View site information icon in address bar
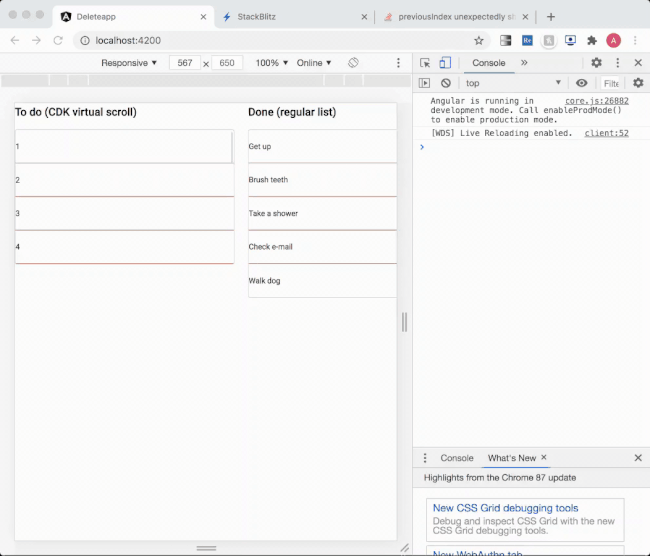 85,40
